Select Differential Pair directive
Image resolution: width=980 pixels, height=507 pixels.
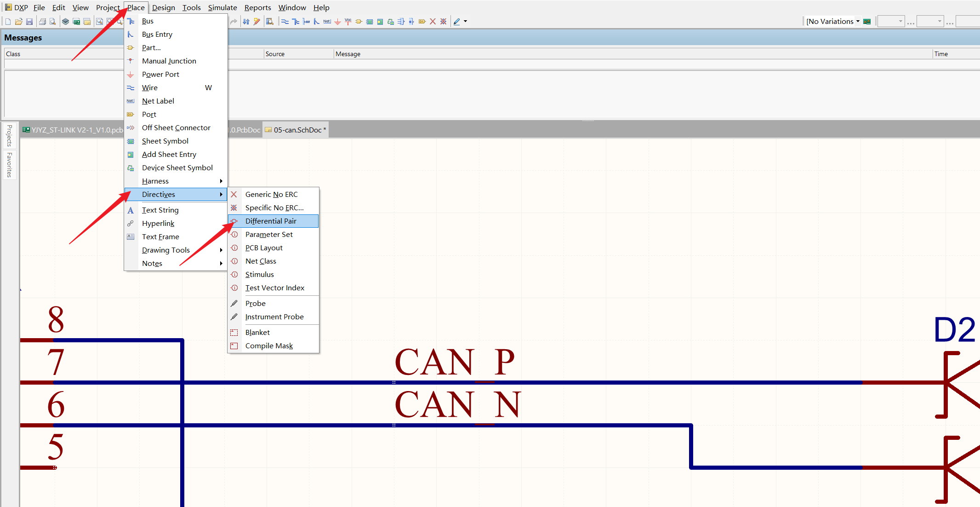(269, 220)
